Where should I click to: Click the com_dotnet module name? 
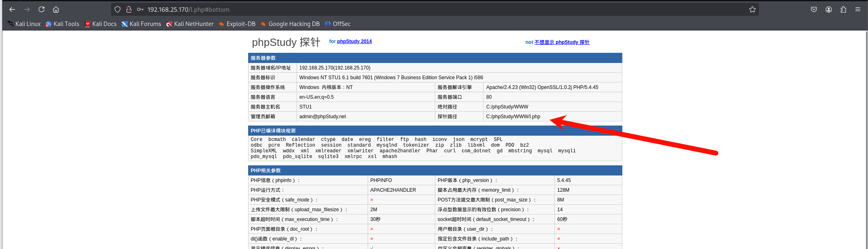[x=476, y=151]
